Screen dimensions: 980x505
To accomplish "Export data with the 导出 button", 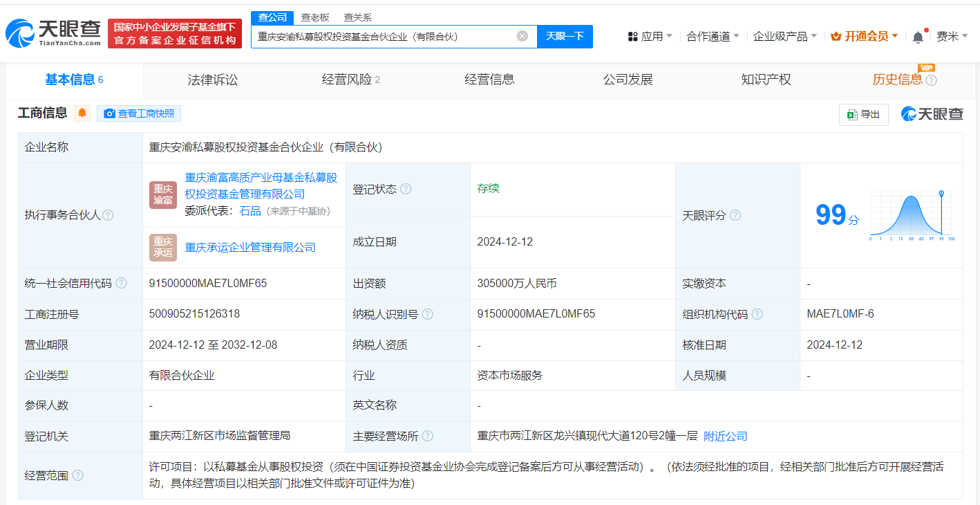I will click(863, 114).
